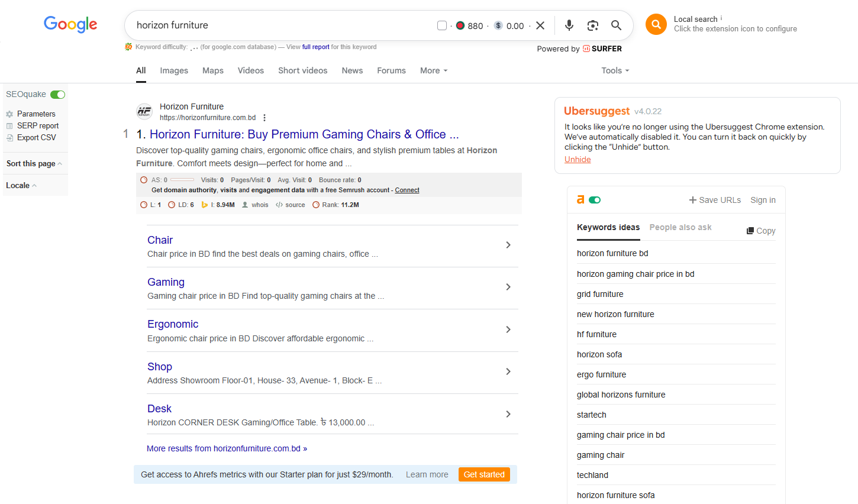This screenshot has height=504, width=858.
Task: Click the Horizon Furniture HF favicon
Action: click(144, 111)
